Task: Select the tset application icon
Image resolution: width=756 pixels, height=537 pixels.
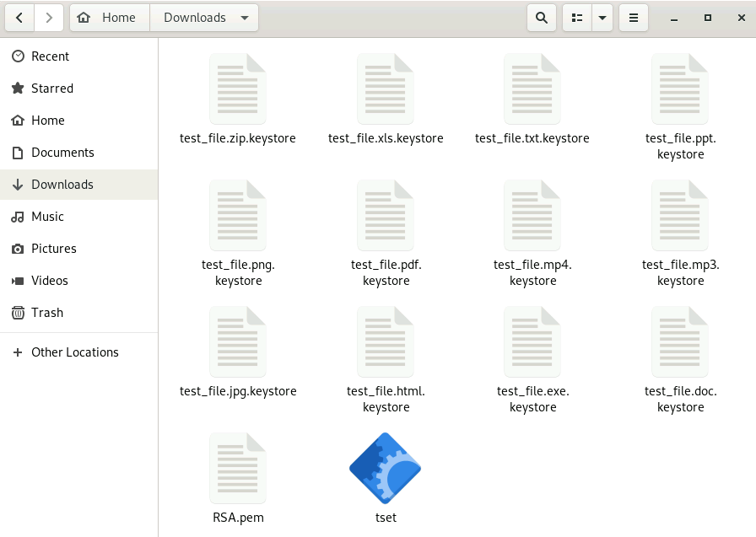Action: [386, 469]
